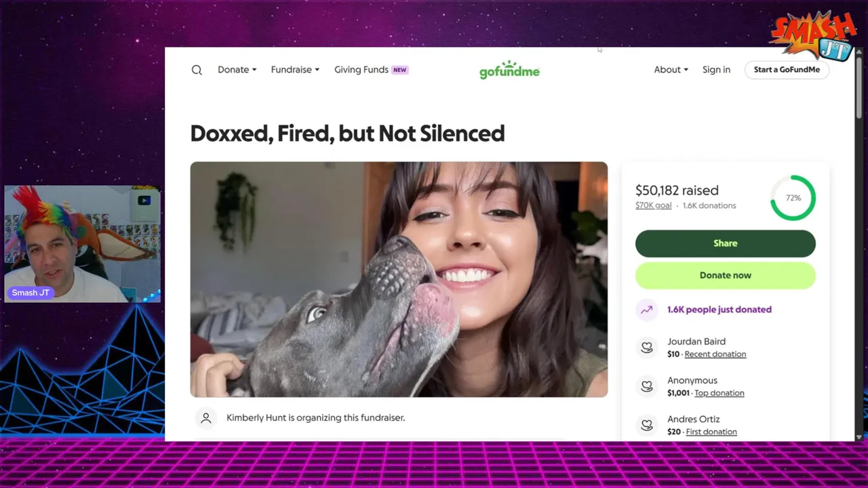Click the 72% progress circle
Image resolution: width=868 pixels, height=488 pixels.
tap(793, 198)
